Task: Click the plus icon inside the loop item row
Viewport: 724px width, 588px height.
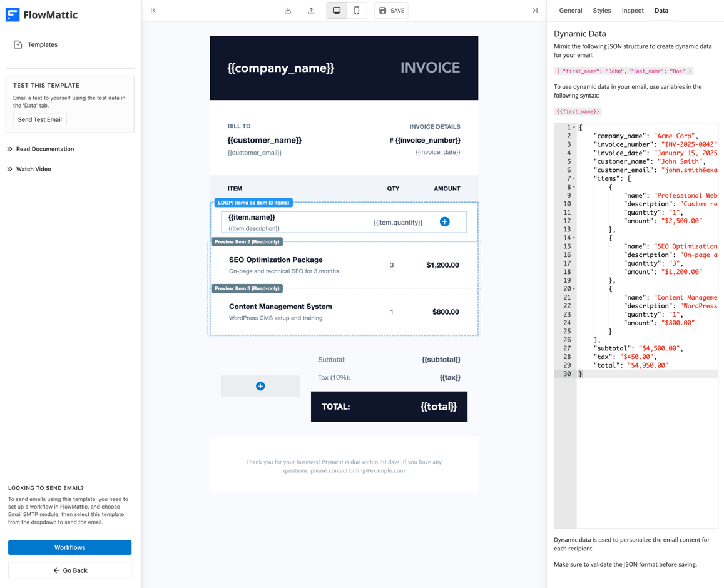Action: [444, 221]
